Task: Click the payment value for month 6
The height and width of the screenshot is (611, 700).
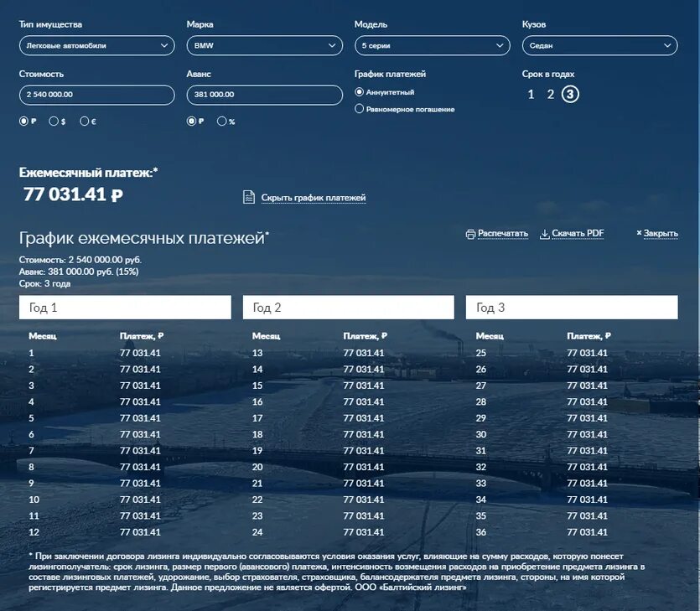Action: point(140,434)
